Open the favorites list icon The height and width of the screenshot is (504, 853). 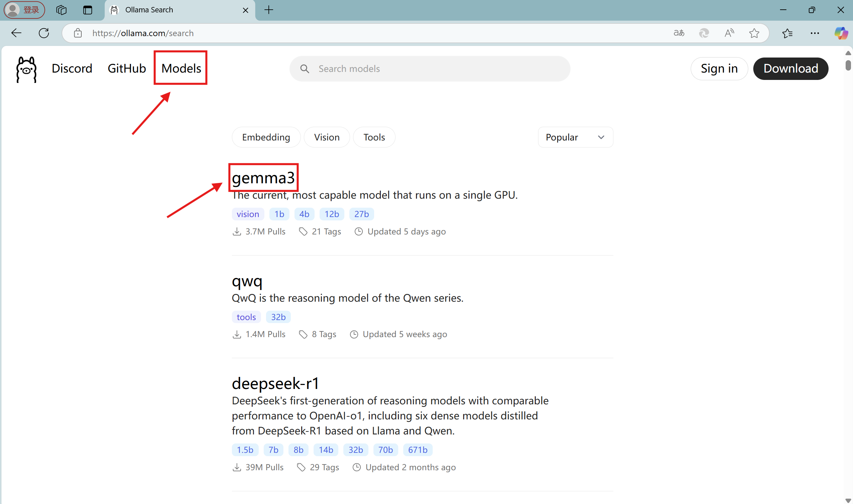[787, 33]
